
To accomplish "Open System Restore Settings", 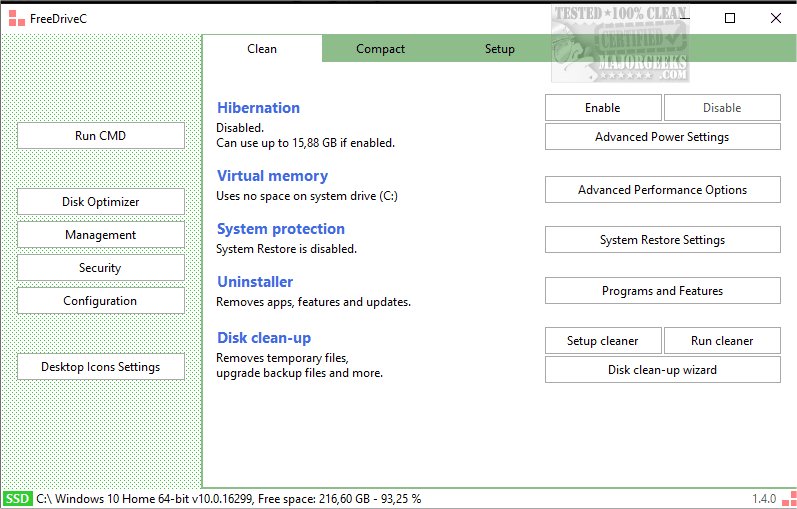I will 662,240.
